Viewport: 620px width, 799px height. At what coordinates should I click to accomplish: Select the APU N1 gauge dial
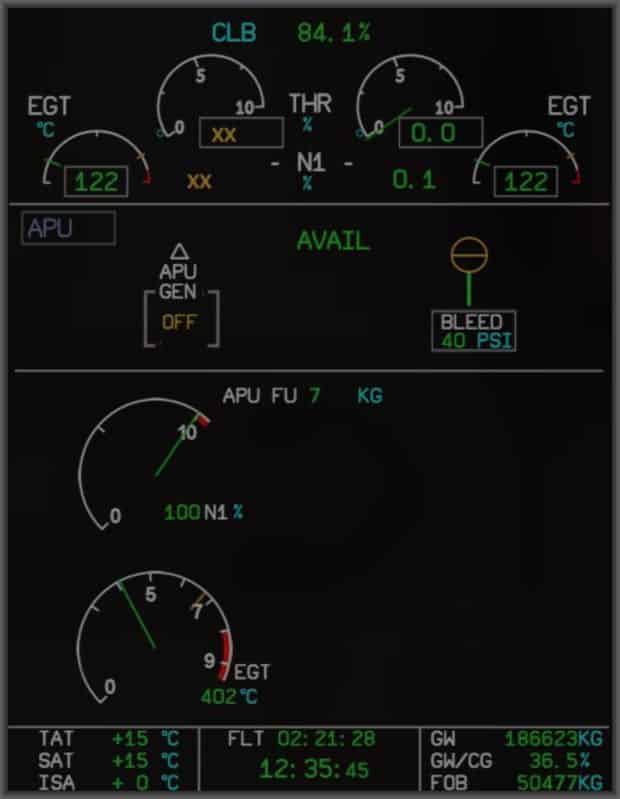[144, 464]
